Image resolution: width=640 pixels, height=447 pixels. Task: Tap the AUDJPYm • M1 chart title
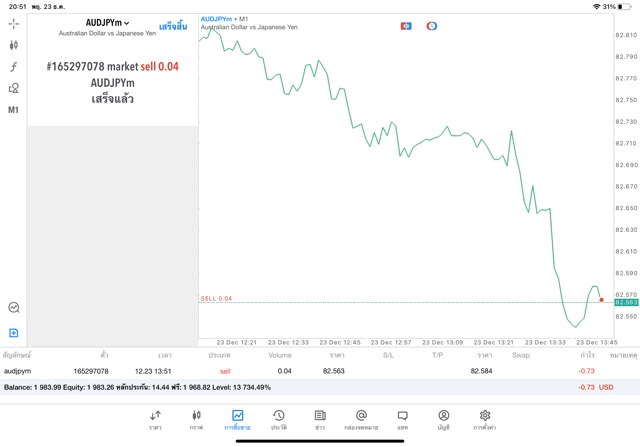click(224, 19)
